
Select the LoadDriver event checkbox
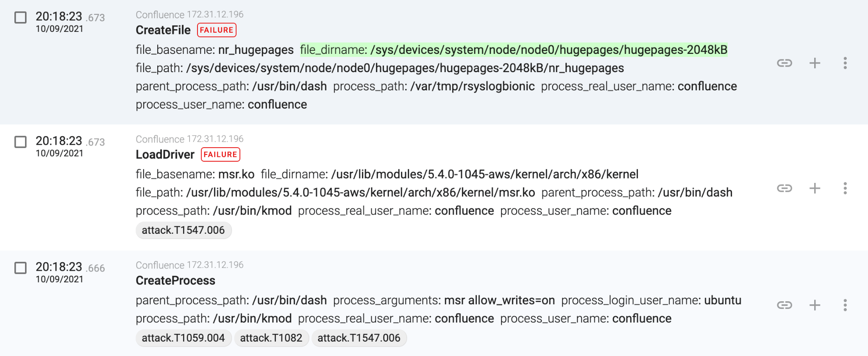tap(20, 142)
